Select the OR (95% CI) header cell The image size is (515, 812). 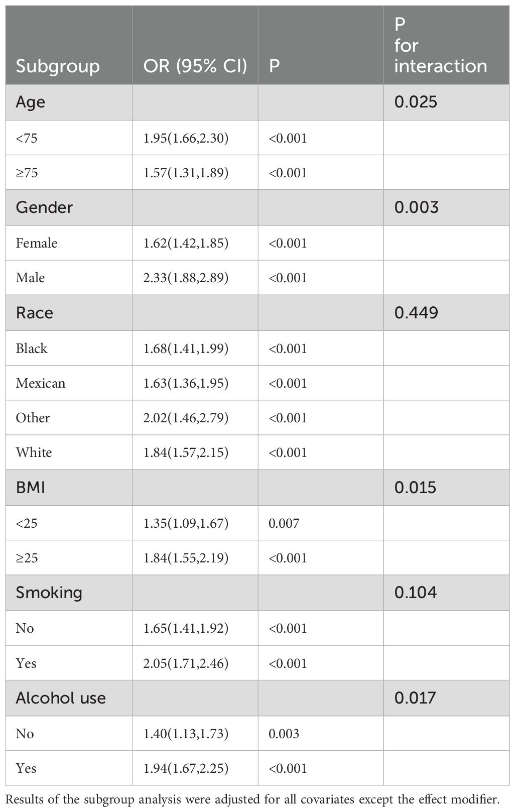point(195,66)
